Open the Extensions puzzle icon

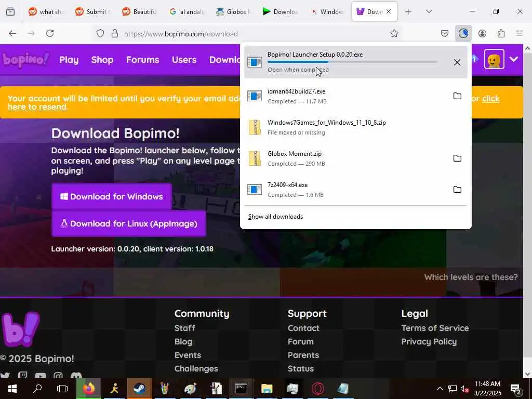click(x=501, y=33)
